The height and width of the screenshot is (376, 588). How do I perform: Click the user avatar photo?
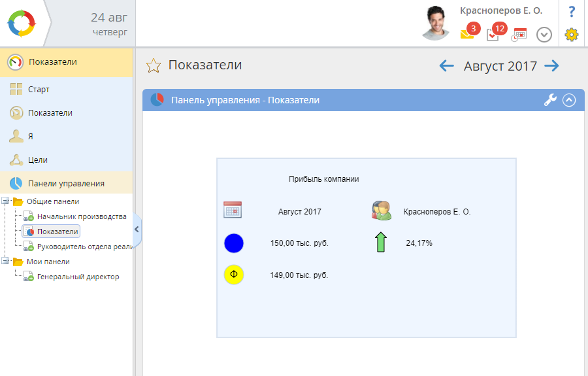438,23
